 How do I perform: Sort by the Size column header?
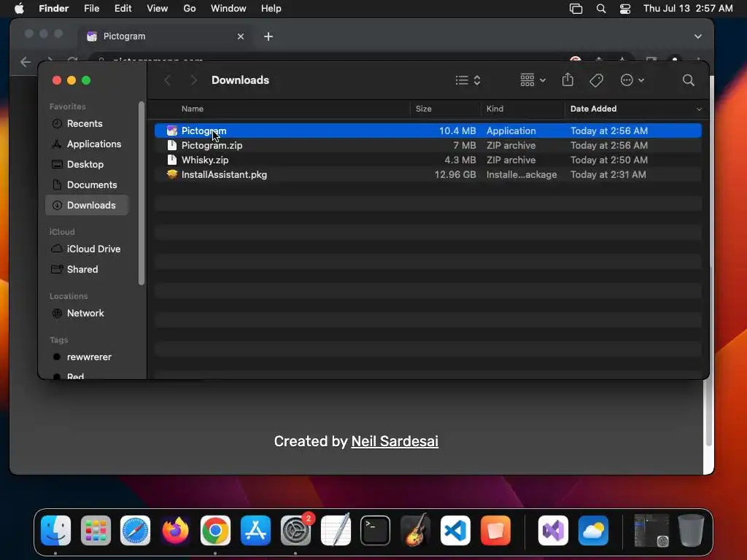424,109
